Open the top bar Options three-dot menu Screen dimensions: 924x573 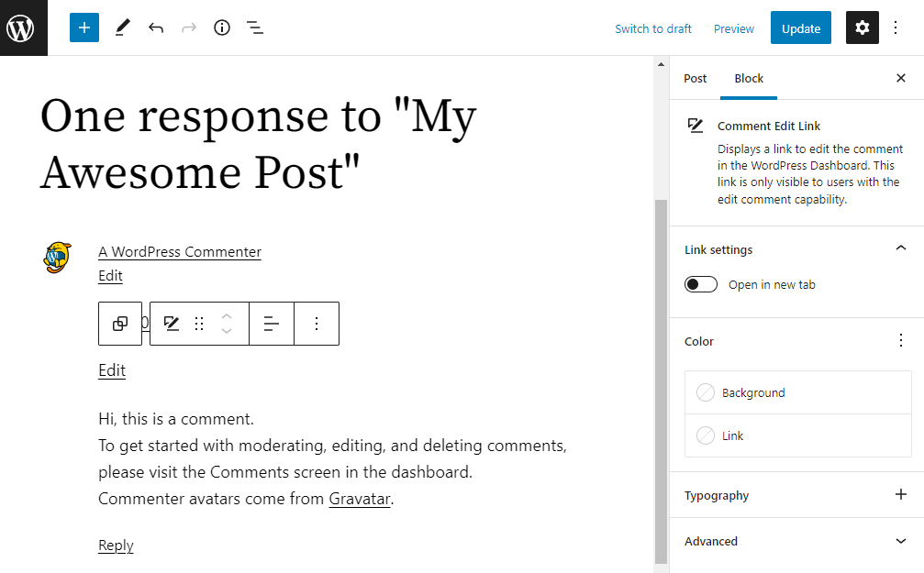click(896, 28)
